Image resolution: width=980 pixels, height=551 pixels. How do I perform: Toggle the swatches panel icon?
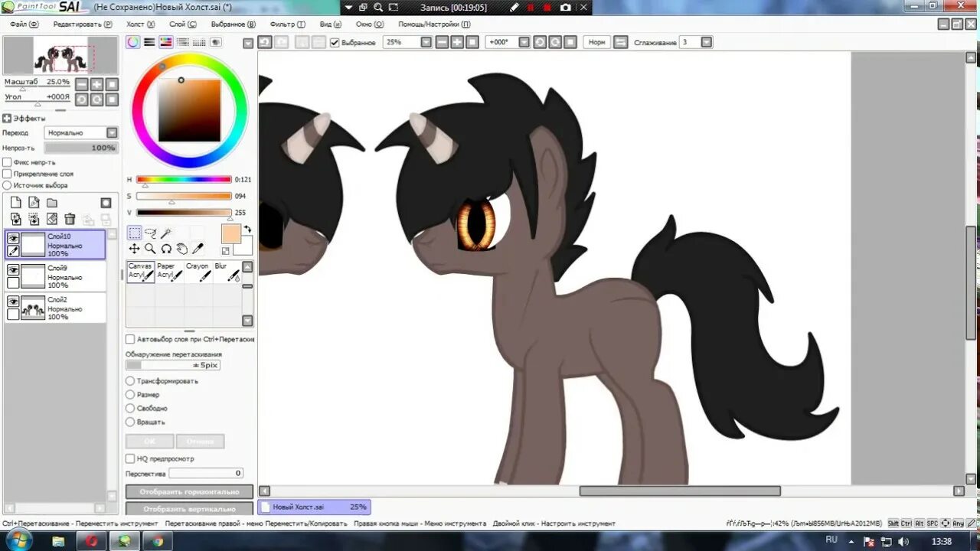pyautogui.click(x=199, y=43)
